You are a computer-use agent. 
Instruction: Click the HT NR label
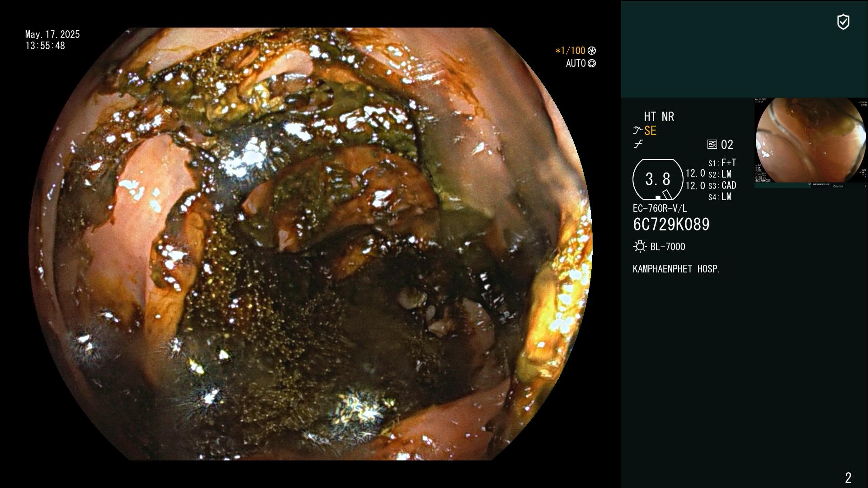click(659, 117)
